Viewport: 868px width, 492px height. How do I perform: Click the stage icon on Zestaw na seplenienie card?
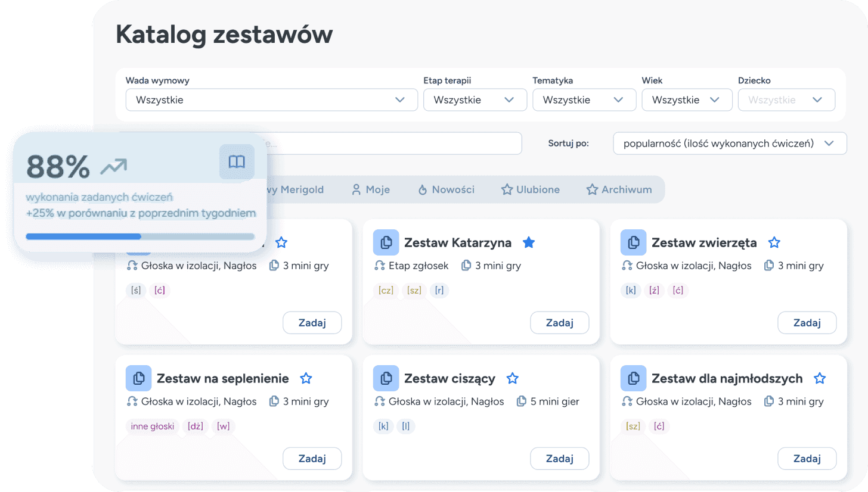pos(132,401)
